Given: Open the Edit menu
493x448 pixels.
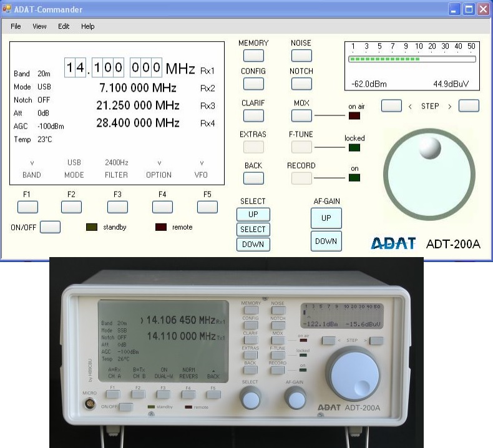Looking at the screenshot, I should click(x=64, y=26).
